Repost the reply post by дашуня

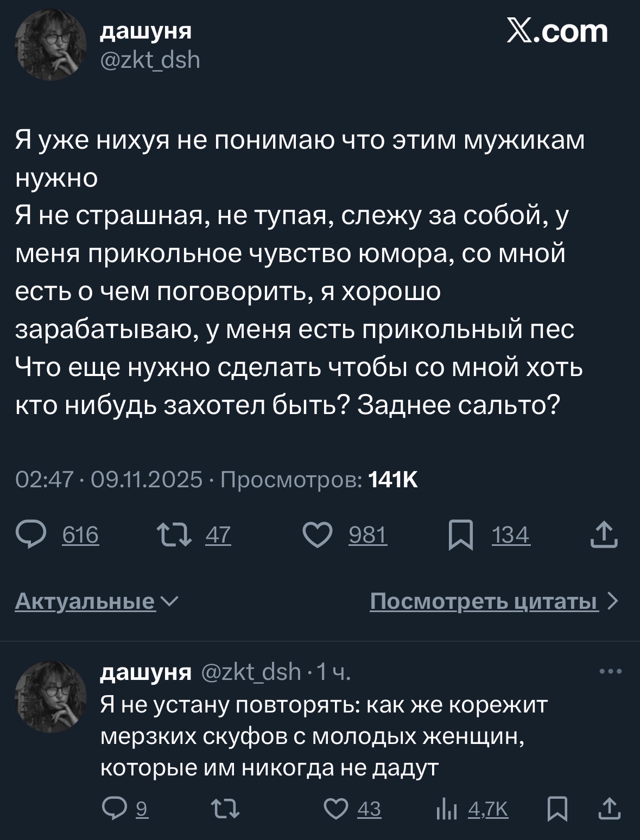click(x=225, y=810)
